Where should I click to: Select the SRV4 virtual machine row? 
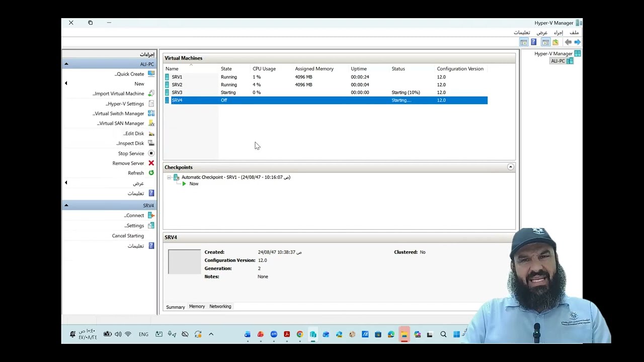[326, 100]
